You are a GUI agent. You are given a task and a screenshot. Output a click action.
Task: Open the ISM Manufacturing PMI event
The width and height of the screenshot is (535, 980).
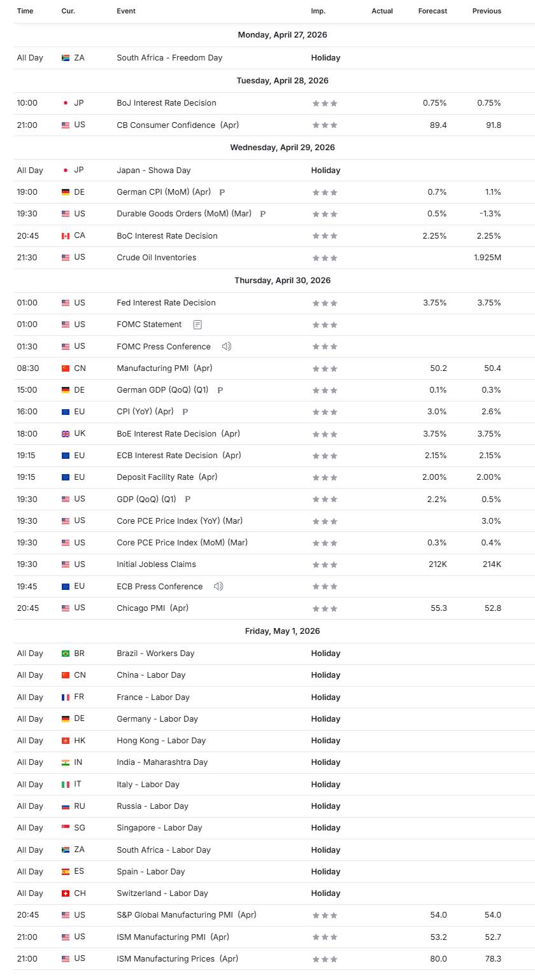173,937
